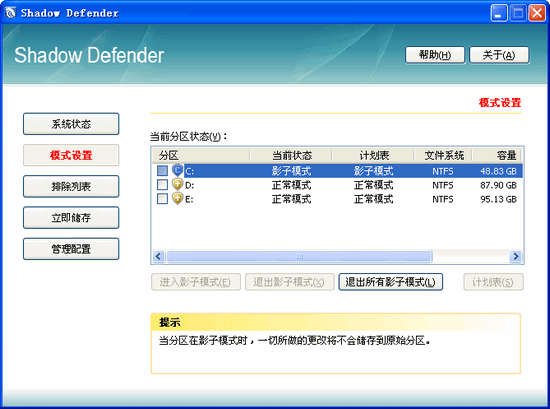The width and height of the screenshot is (550, 409).
Task: Click the 退出影子模式(X) button
Action: click(x=289, y=282)
